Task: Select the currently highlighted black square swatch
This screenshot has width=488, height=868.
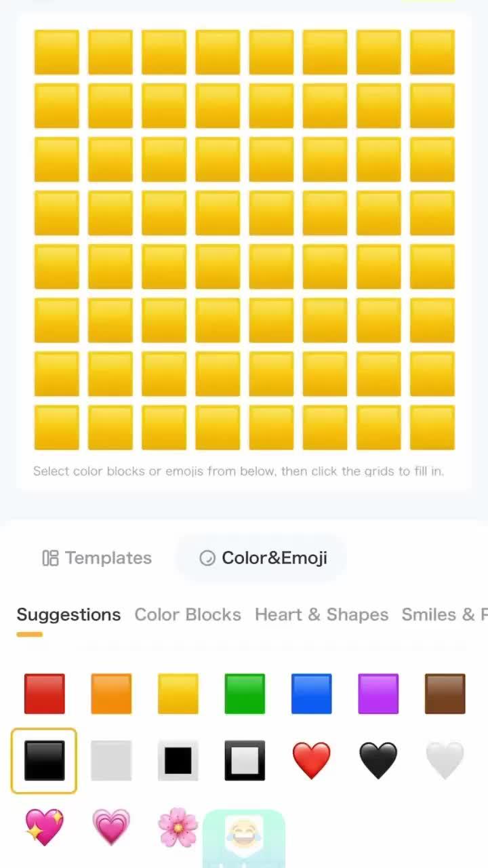Action: click(44, 760)
